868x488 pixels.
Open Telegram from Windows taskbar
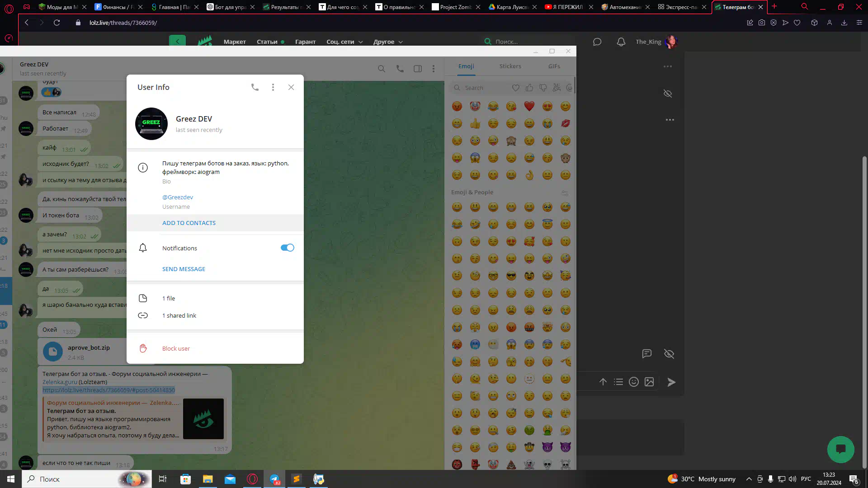[x=274, y=479]
